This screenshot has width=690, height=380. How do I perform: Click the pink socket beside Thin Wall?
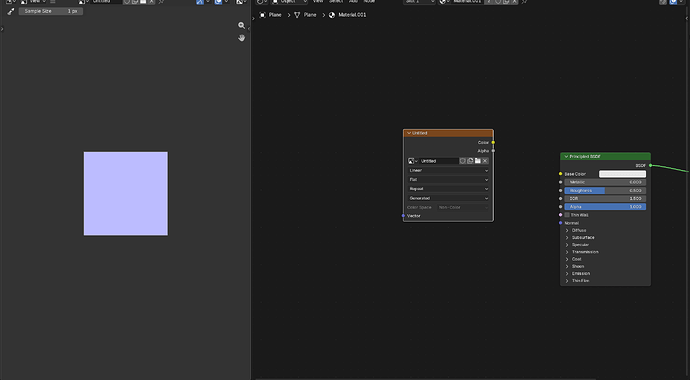560,215
